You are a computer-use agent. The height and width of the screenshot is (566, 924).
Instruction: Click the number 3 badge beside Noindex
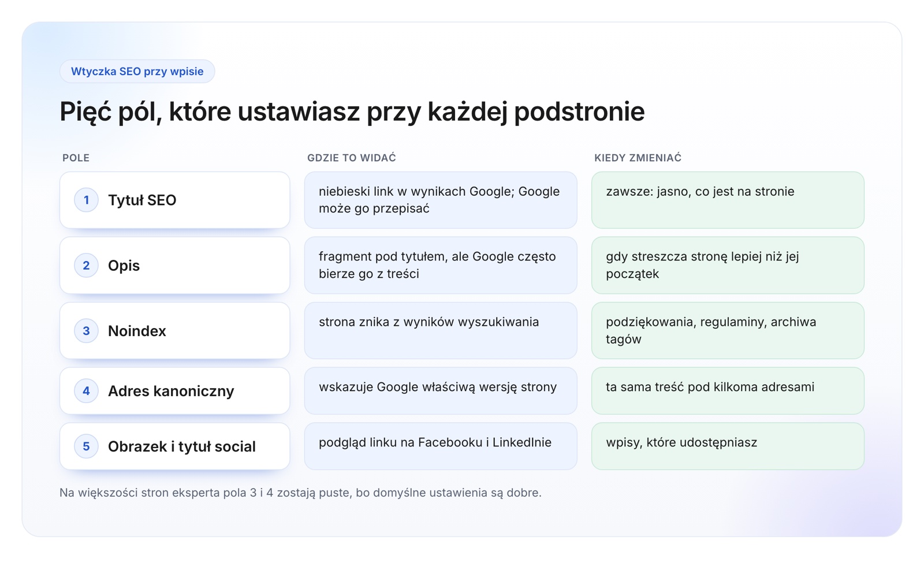coord(86,331)
